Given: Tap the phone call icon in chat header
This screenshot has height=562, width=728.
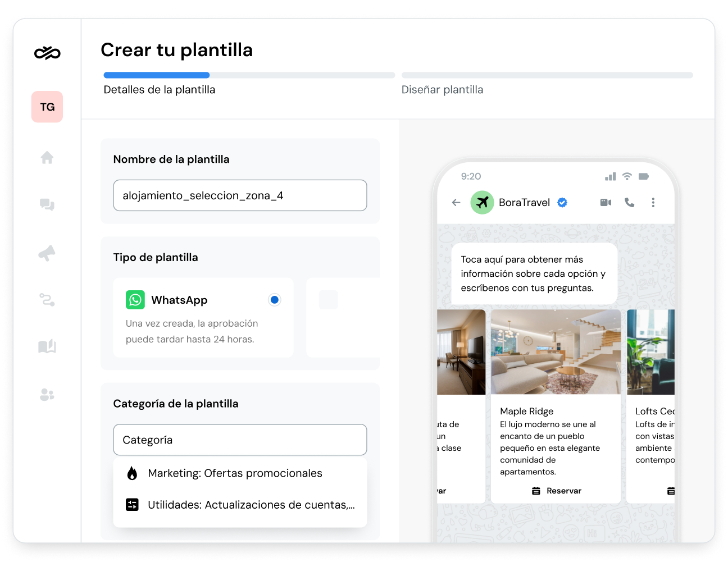Looking at the screenshot, I should (630, 203).
